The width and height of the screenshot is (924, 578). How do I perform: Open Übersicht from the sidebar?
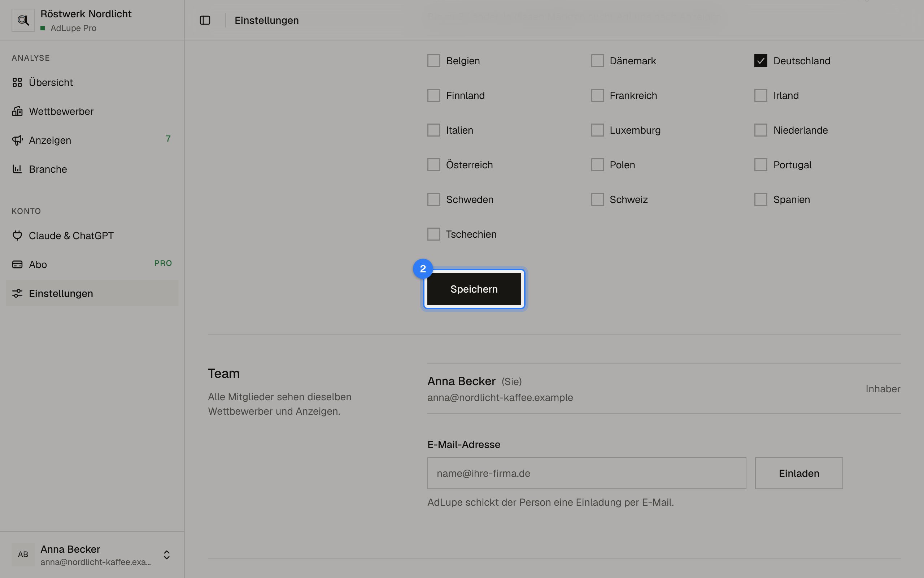pyautogui.click(x=92, y=83)
